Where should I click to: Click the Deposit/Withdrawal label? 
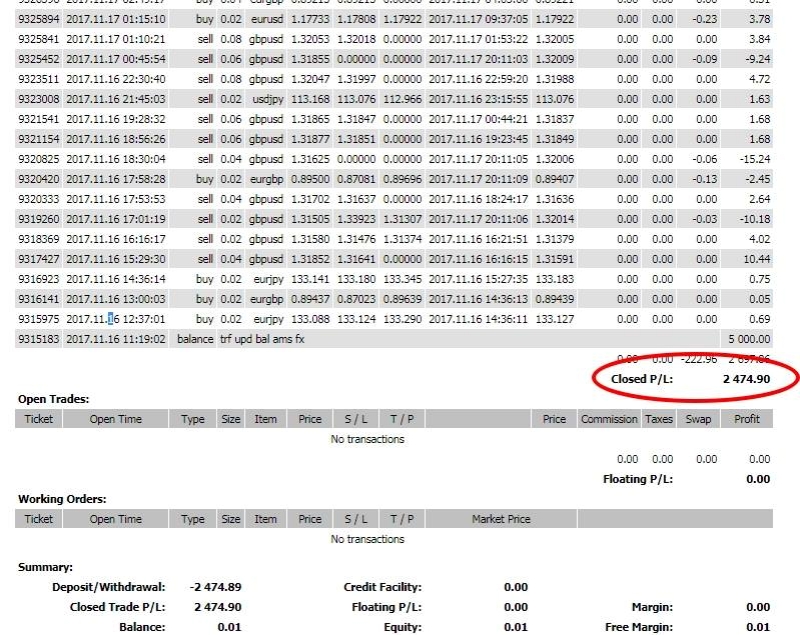point(109,587)
